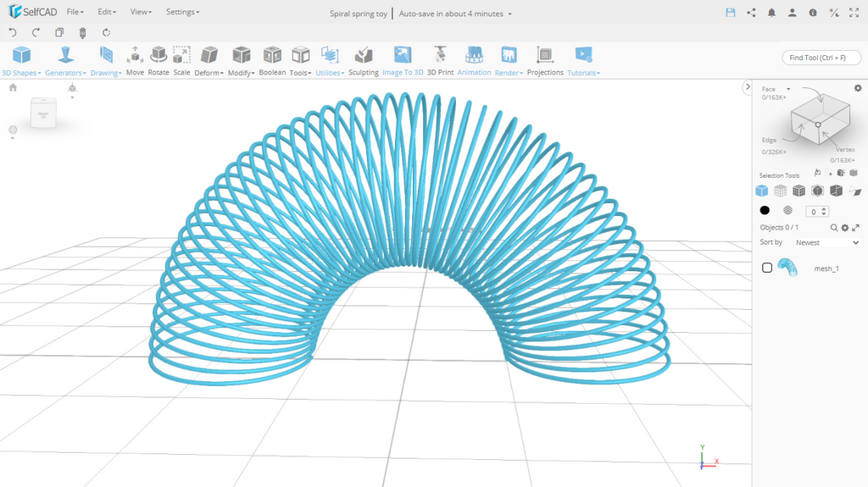
Task: Delete with the trash icon
Action: pos(82,33)
